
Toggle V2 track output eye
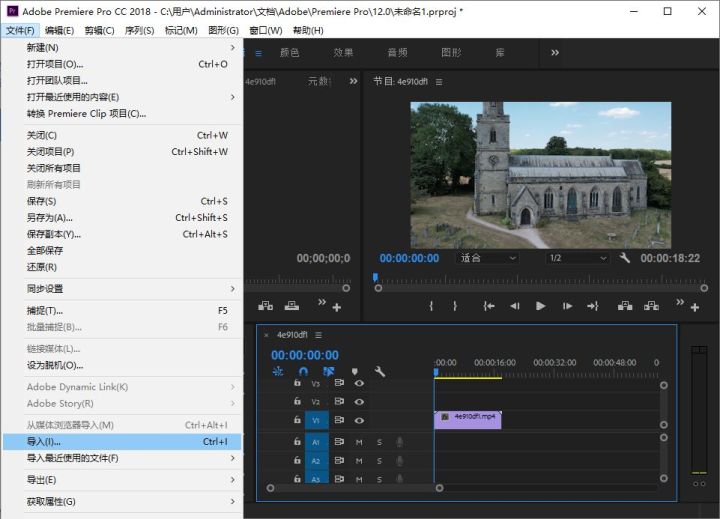tap(359, 402)
